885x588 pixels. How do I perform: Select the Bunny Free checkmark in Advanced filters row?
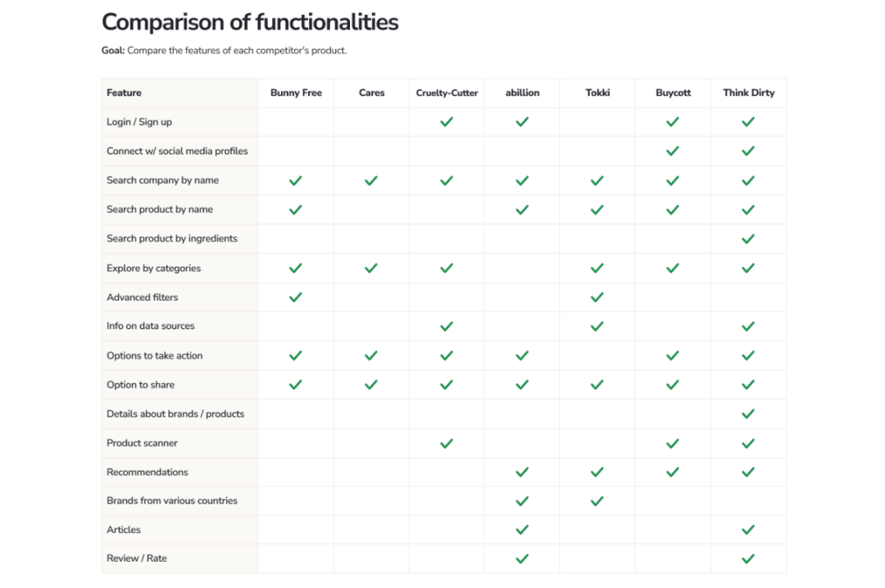(295, 296)
